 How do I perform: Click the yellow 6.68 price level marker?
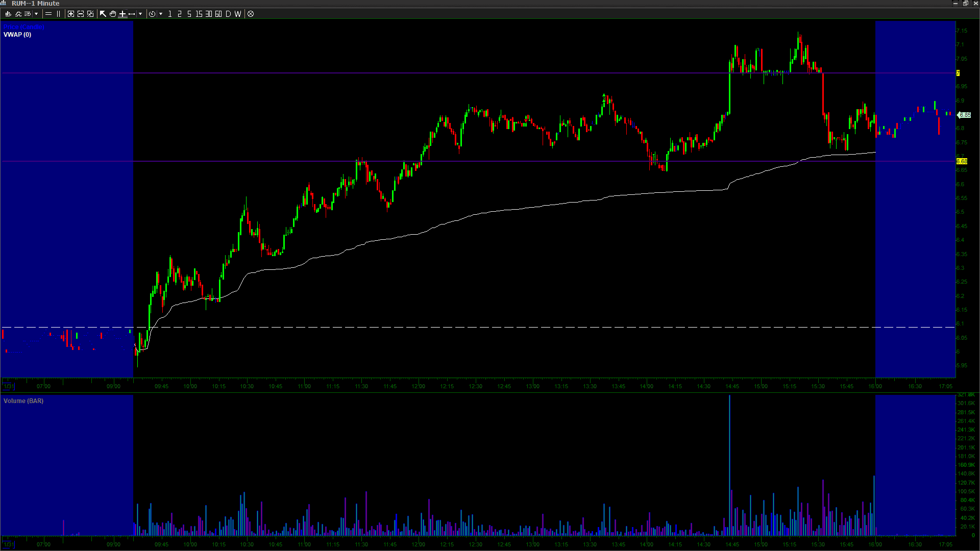tap(962, 161)
